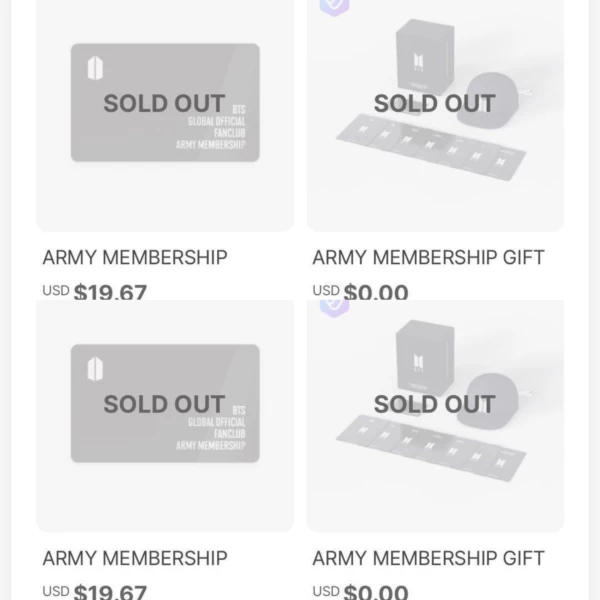Open the lower ARMY MEMBERSHIP GIFT product title
The height and width of the screenshot is (600, 600).
428,558
